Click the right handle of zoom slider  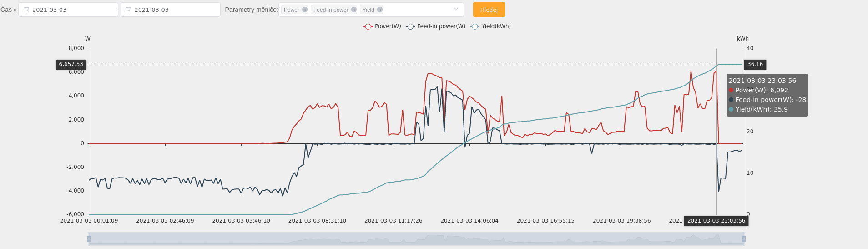coord(744,239)
